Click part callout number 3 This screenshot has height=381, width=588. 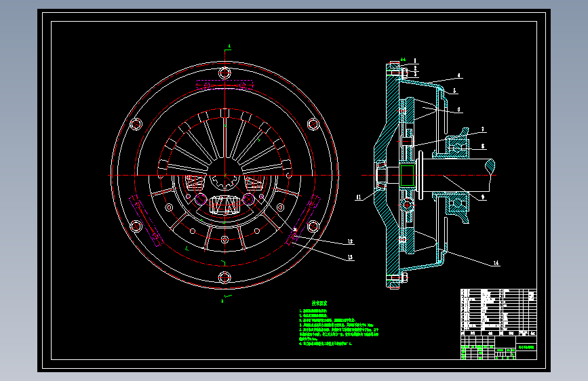[x=415, y=75]
